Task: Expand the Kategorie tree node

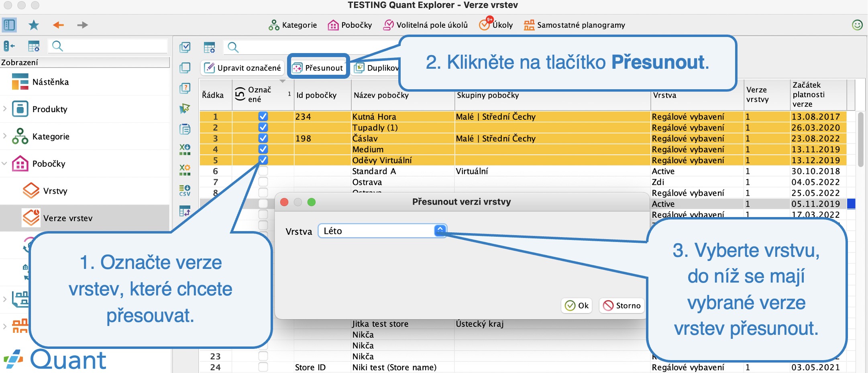Action: (5, 136)
